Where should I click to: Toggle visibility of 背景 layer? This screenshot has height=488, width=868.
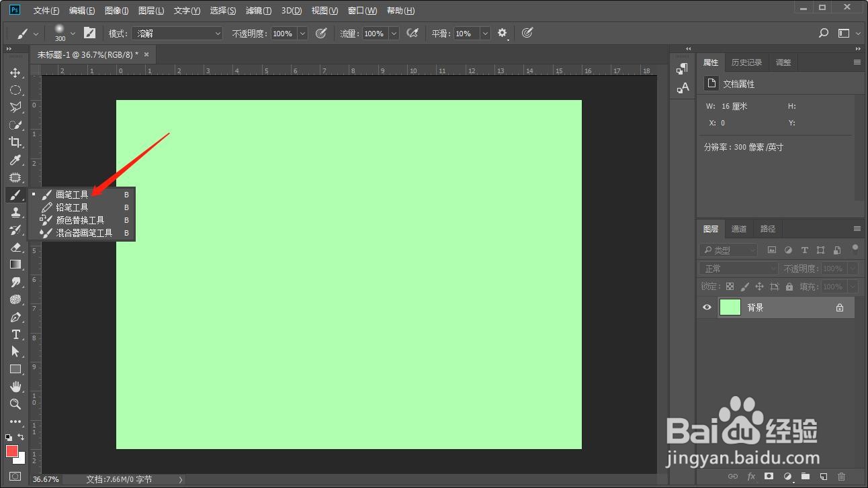click(x=707, y=307)
